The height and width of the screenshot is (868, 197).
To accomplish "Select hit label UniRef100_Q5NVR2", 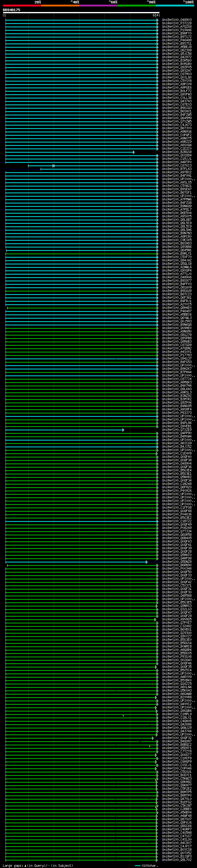I will 177,477.
